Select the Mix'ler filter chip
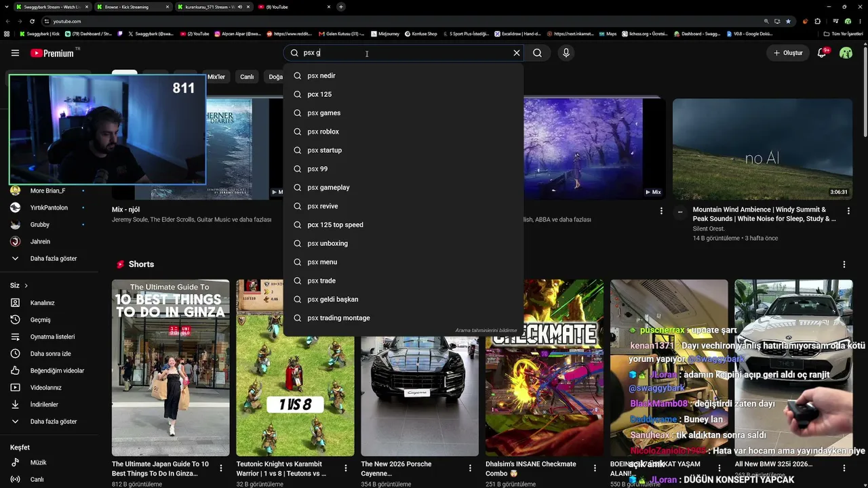The width and height of the screenshot is (868, 488). (x=216, y=77)
